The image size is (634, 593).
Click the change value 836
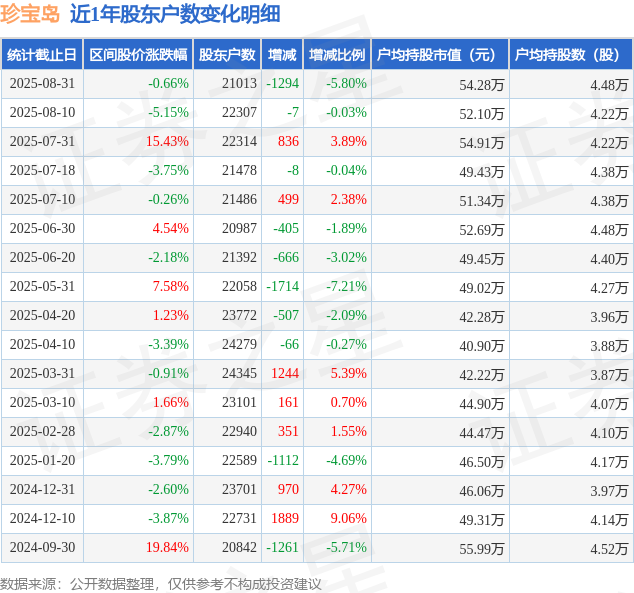(288, 141)
